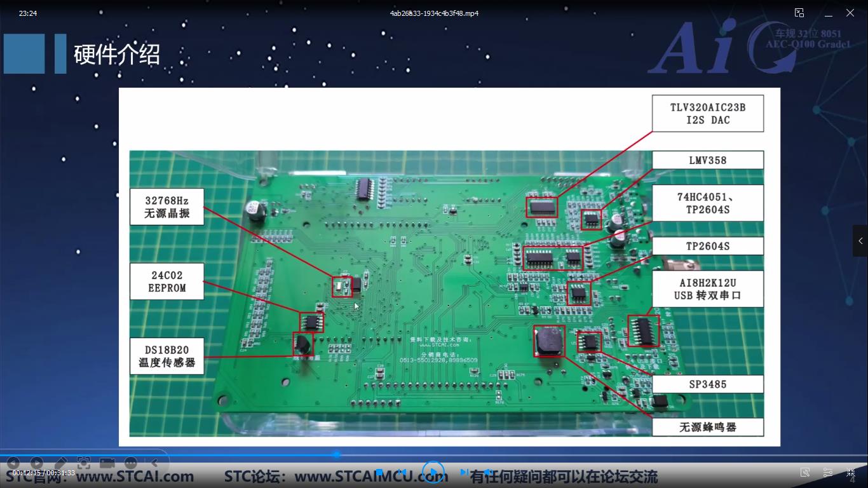This screenshot has width=868, height=488.
Task: Click the "24C02 EEPROM" label
Action: point(167,281)
